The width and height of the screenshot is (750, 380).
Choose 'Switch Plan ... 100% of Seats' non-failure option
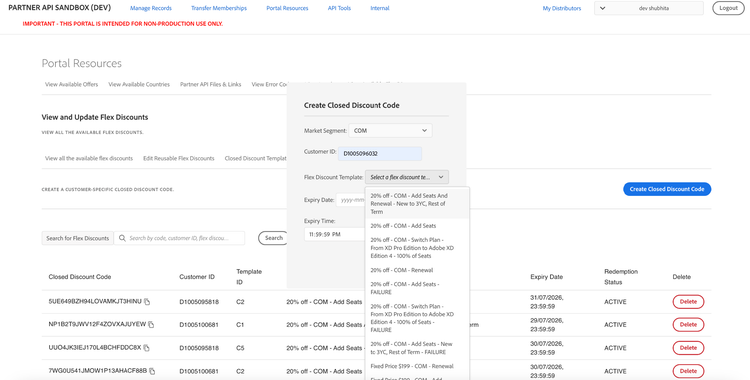(417, 247)
